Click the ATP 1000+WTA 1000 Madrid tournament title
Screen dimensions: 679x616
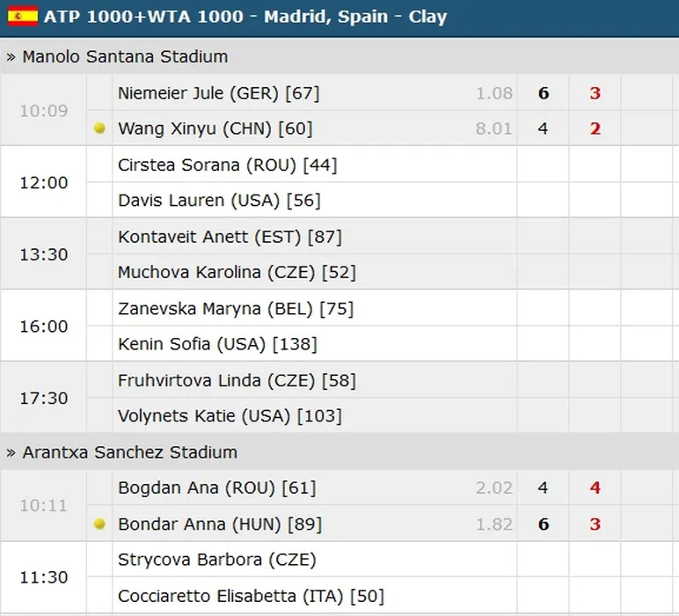click(x=245, y=16)
